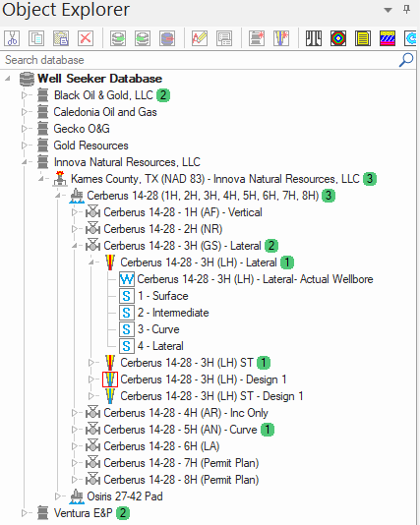
Task: Click the red-boxed plan icon for 3H (LH) - Design 1
Action: coord(110,379)
